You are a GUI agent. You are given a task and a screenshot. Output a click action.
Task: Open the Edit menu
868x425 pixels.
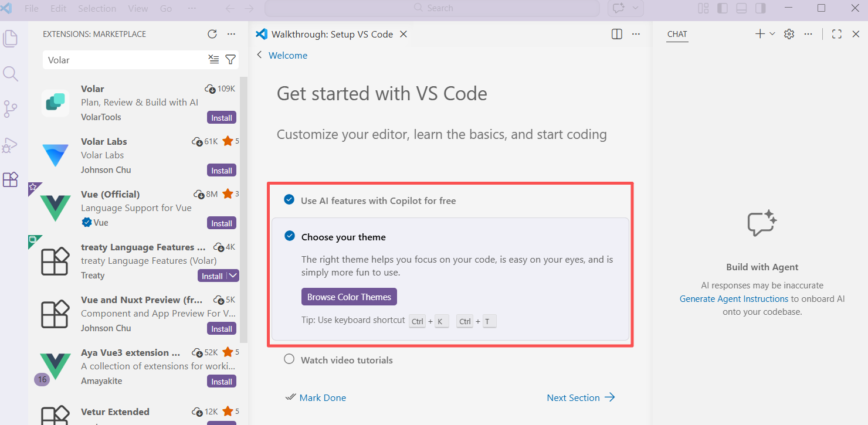58,8
